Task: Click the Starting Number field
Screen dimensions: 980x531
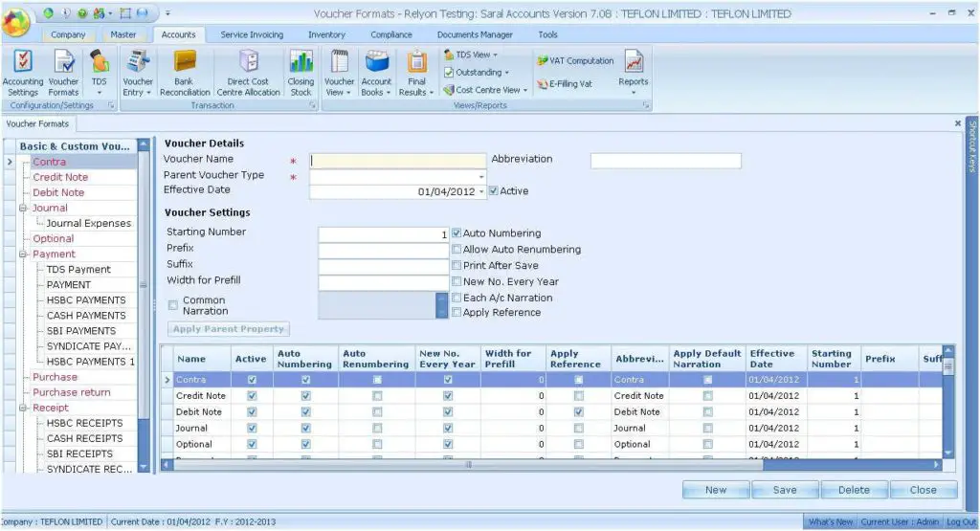Action: [383, 234]
